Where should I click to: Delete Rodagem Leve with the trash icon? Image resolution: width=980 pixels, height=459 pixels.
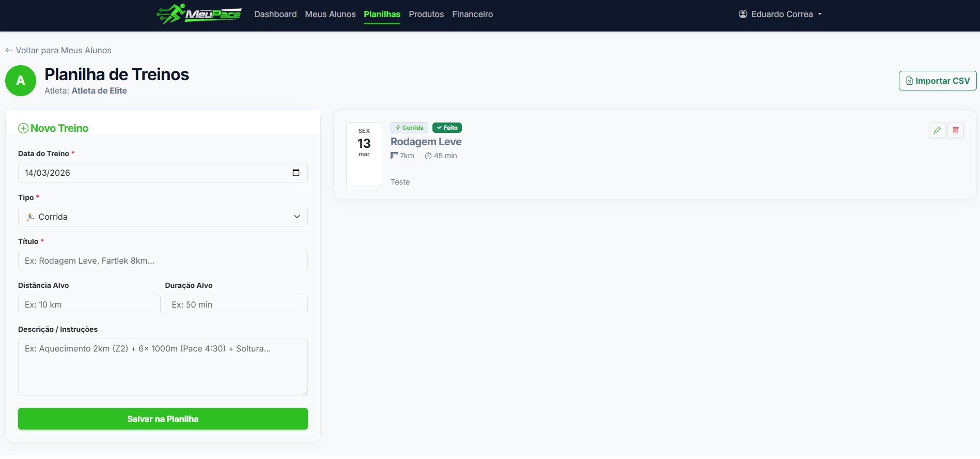pos(955,130)
